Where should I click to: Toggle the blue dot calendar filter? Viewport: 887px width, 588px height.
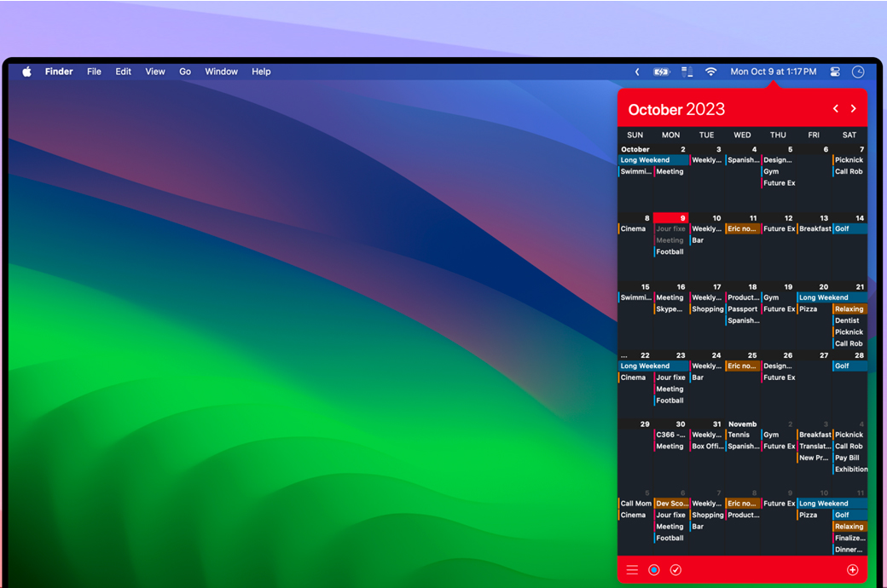654,570
